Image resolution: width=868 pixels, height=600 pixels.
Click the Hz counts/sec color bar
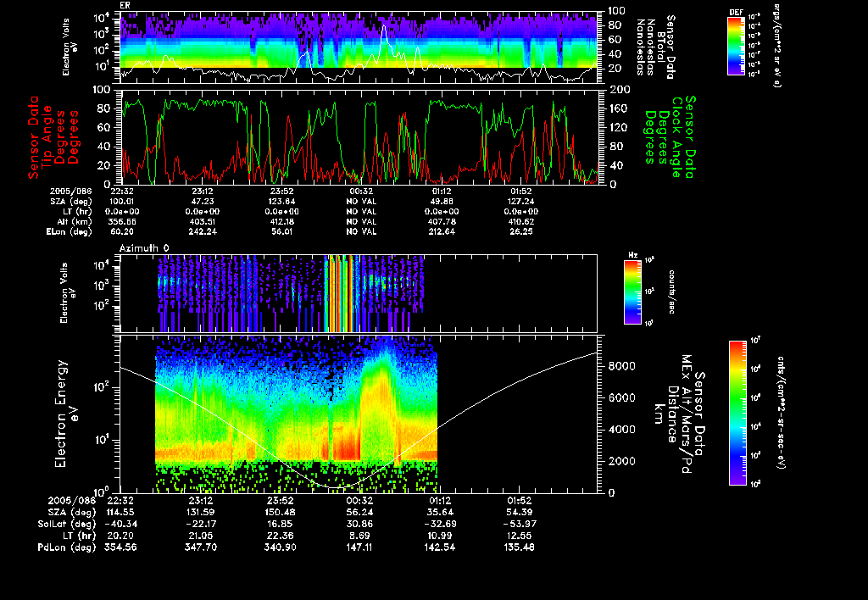click(632, 292)
